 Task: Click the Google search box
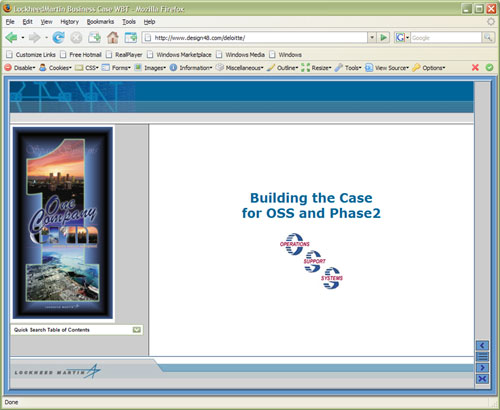click(x=446, y=37)
